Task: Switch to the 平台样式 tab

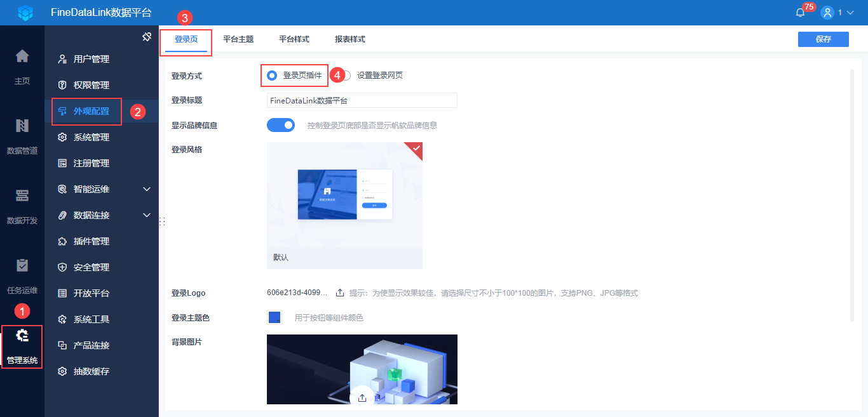Action: coord(294,39)
